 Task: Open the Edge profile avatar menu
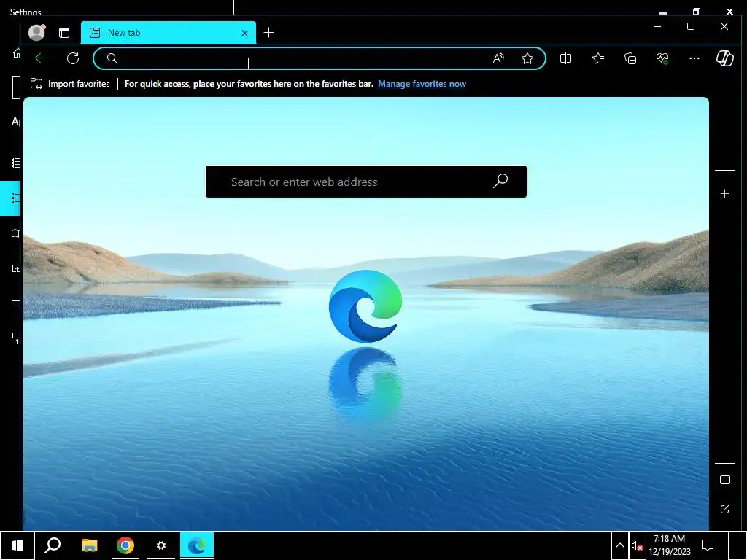[36, 32]
